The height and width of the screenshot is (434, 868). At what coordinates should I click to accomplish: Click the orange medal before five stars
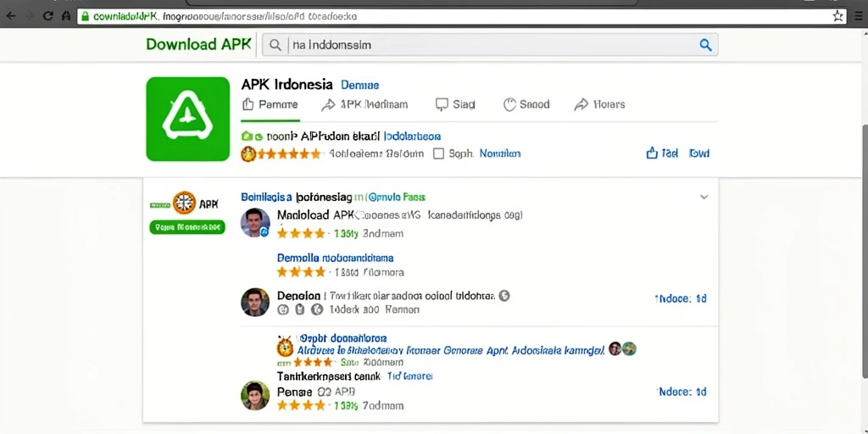pos(248,154)
